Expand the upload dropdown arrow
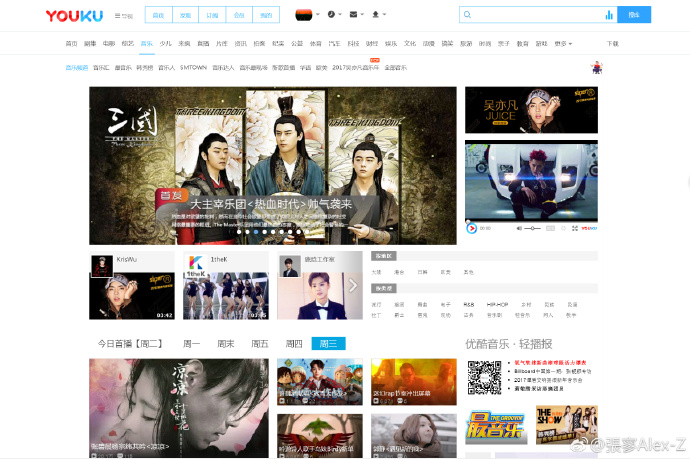Image resolution: width=690 pixels, height=459 pixels. click(x=384, y=15)
